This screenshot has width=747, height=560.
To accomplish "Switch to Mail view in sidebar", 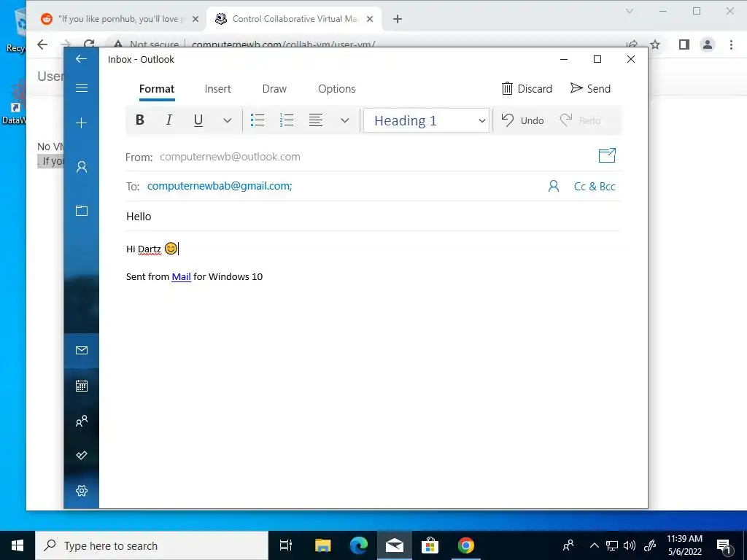I will coord(82,351).
